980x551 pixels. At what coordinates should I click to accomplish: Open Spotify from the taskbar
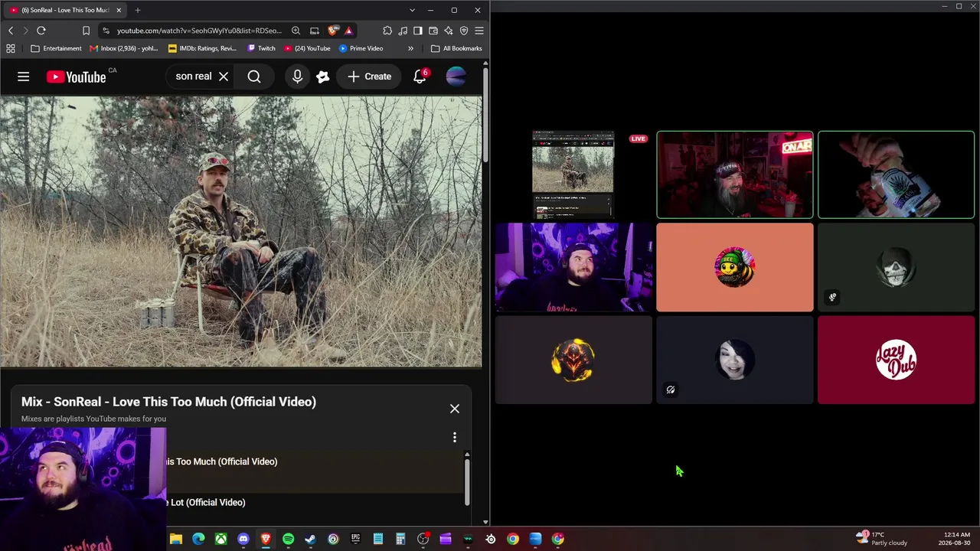point(288,539)
